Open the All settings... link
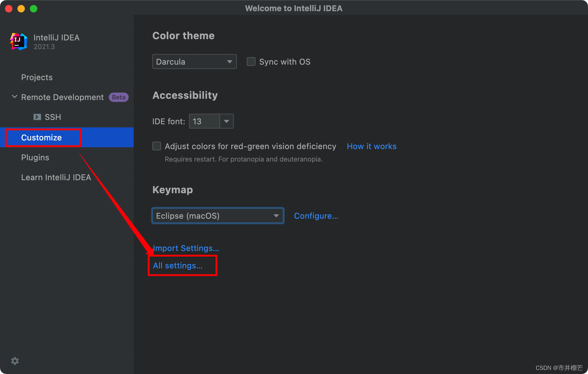This screenshot has height=374, width=588. point(177,266)
